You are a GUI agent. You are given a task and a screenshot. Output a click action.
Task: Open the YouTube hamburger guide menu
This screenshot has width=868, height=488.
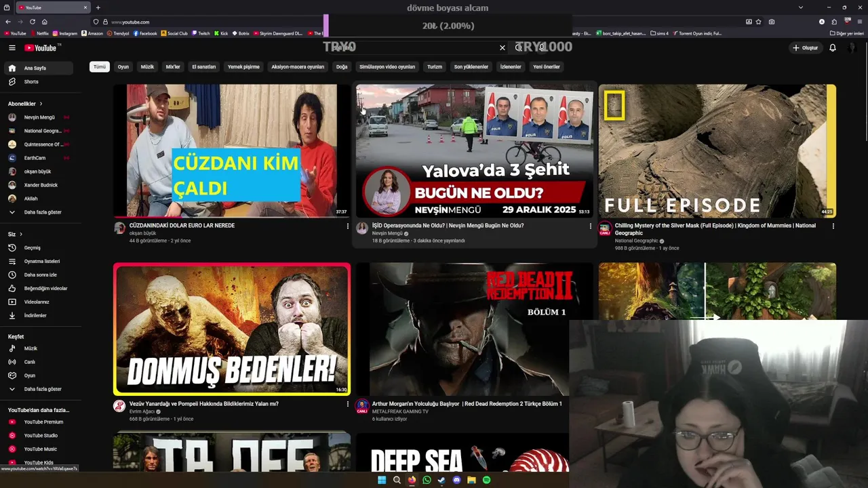tap(12, 47)
